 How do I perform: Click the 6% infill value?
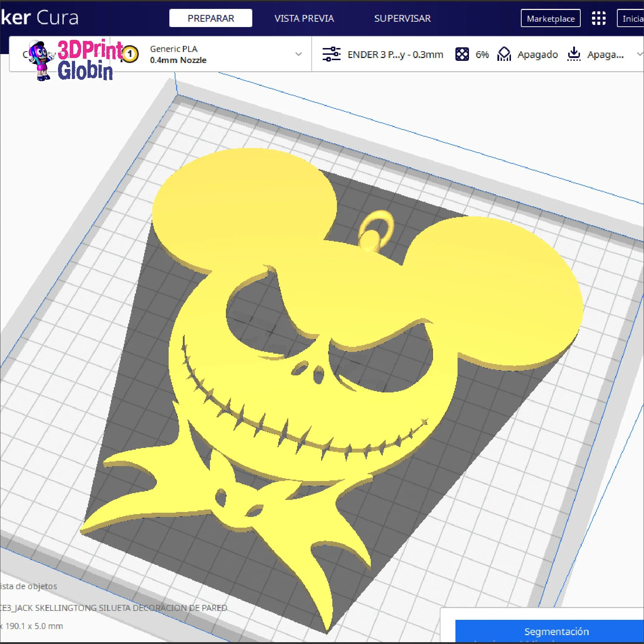pos(482,54)
